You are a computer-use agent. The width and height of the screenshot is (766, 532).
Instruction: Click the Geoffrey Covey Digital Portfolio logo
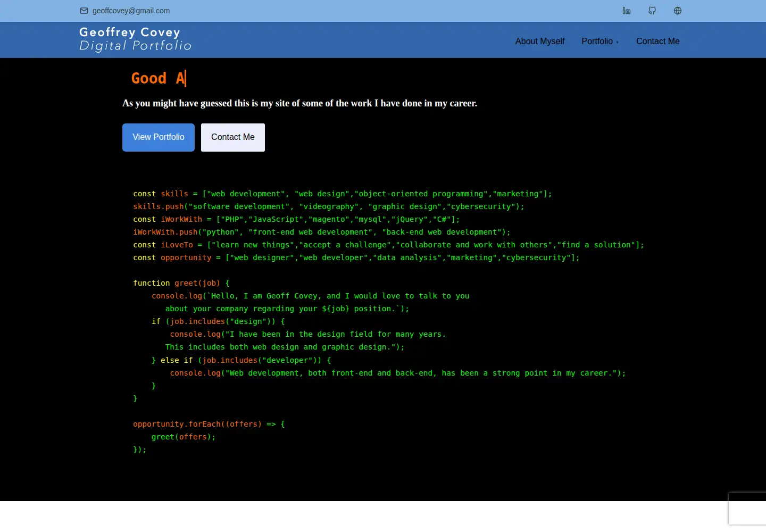click(135, 39)
